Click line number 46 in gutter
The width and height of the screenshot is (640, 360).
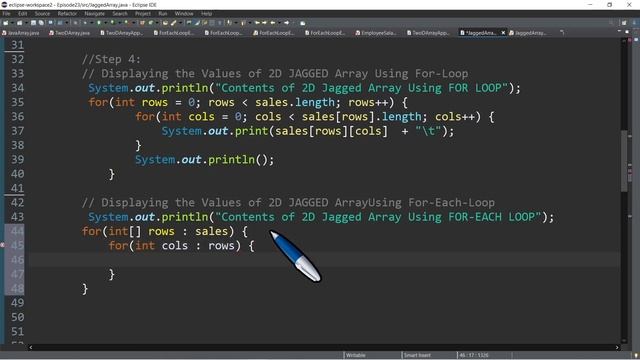coord(17,260)
